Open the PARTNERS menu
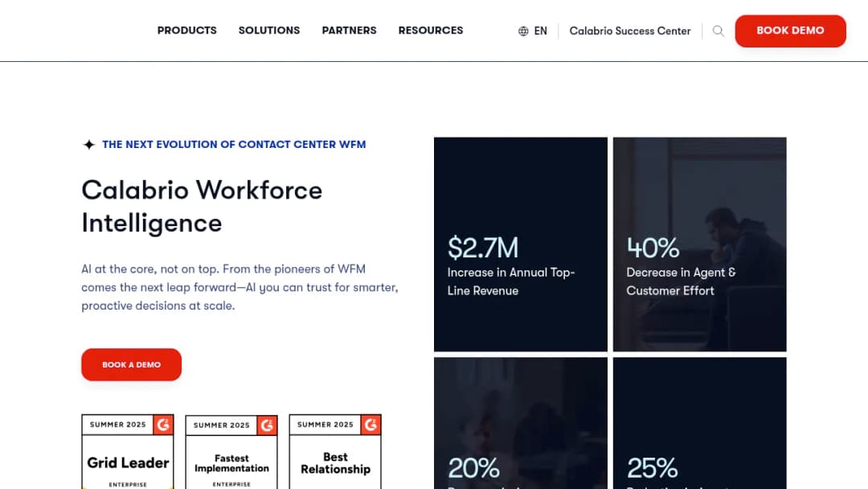Screen dimensions: 868x489 [x=349, y=31]
